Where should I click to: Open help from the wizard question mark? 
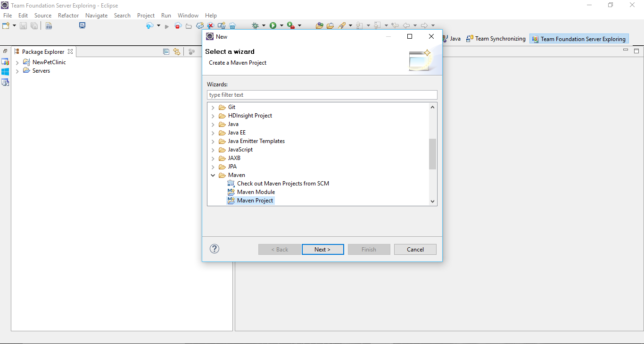click(215, 249)
